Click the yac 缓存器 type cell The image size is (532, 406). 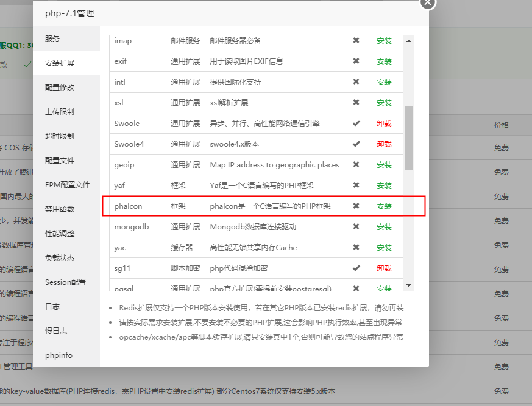click(182, 248)
